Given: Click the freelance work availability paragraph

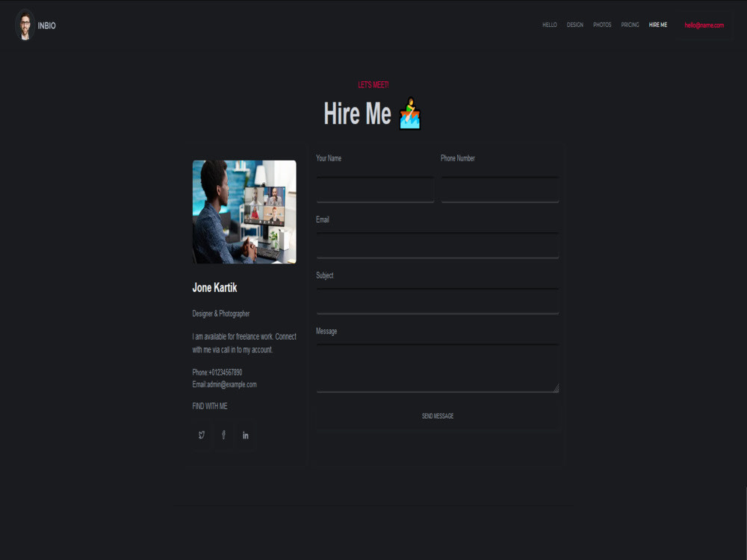Looking at the screenshot, I should 244,343.
